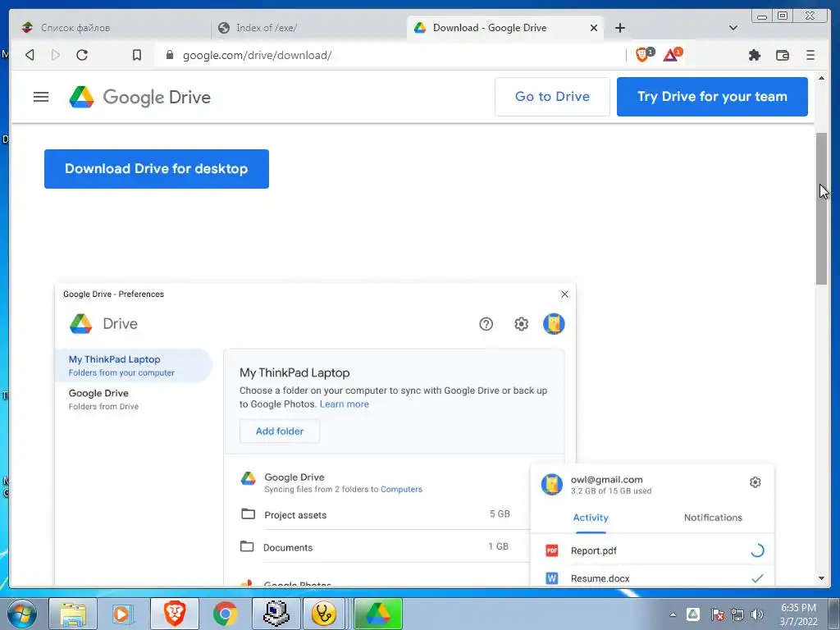Open the tab list dropdown chevron
Viewport: 840px width, 630px height.
tap(733, 28)
